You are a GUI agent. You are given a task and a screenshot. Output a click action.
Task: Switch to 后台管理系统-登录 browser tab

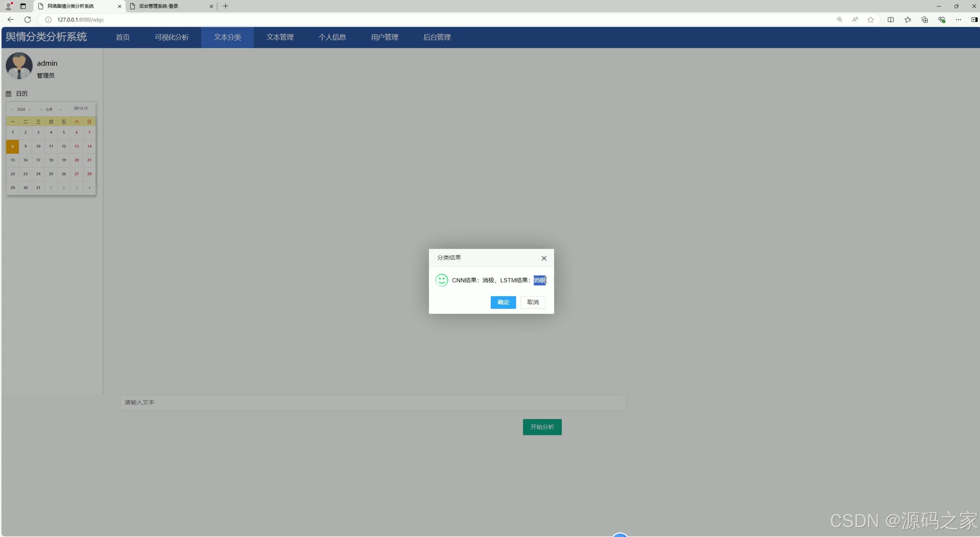158,6
